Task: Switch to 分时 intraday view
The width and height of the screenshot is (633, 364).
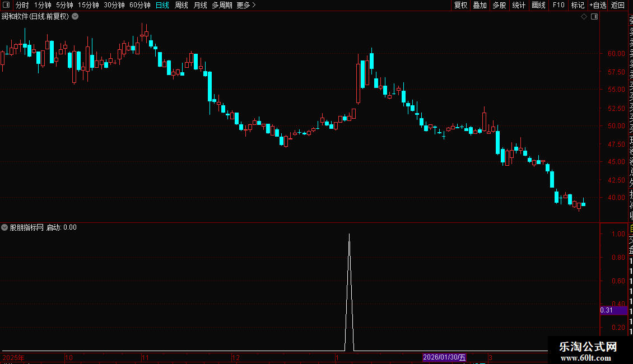Action: 22,5
